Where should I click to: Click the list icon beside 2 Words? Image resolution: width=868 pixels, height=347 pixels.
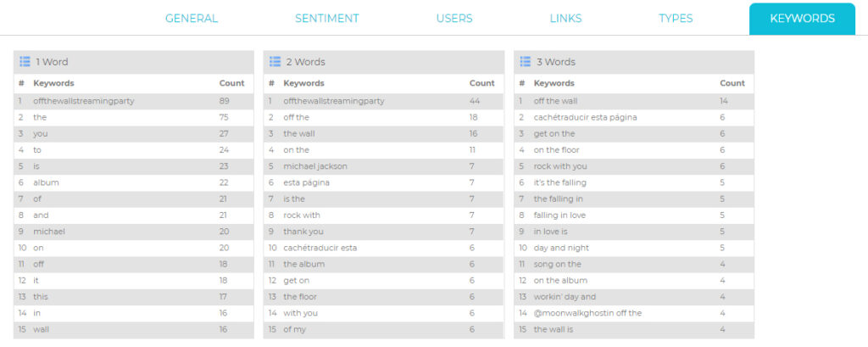pyautogui.click(x=275, y=62)
